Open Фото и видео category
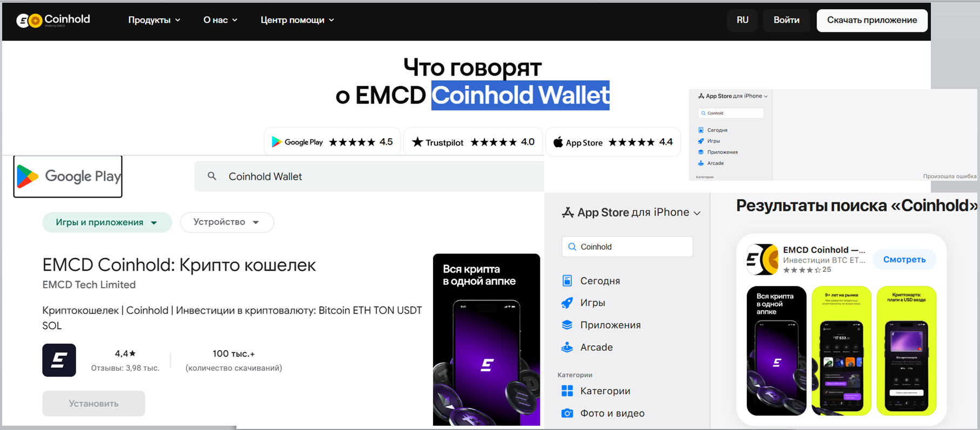The width and height of the screenshot is (980, 430). tap(603, 413)
